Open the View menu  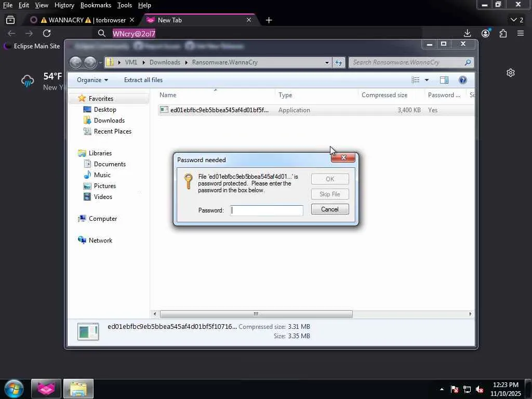pyautogui.click(x=42, y=5)
